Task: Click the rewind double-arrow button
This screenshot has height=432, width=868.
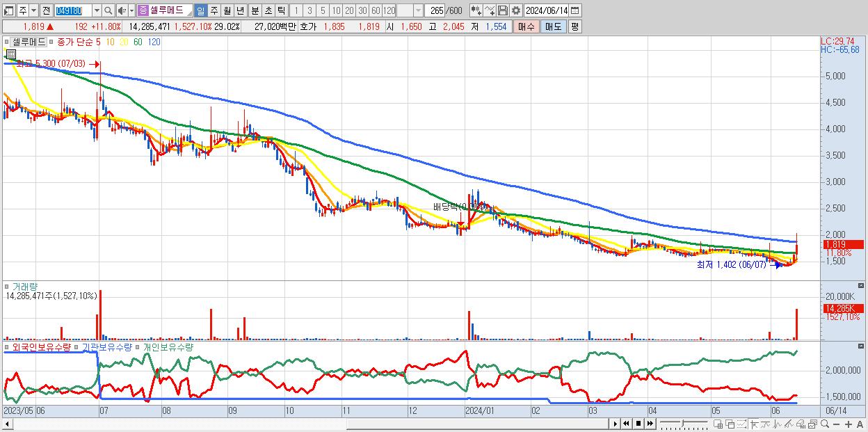Action: [x=627, y=424]
